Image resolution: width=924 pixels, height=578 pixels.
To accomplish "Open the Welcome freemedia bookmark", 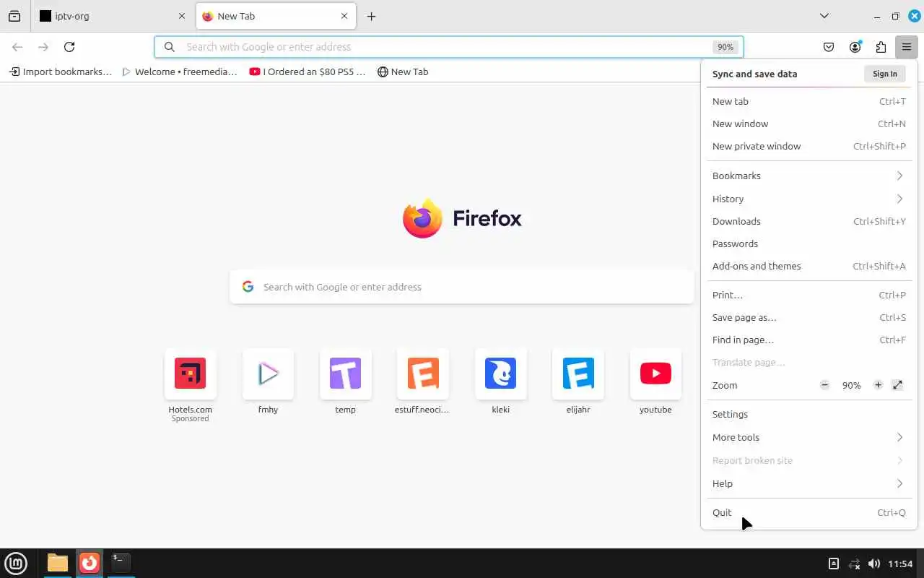I will pos(180,72).
